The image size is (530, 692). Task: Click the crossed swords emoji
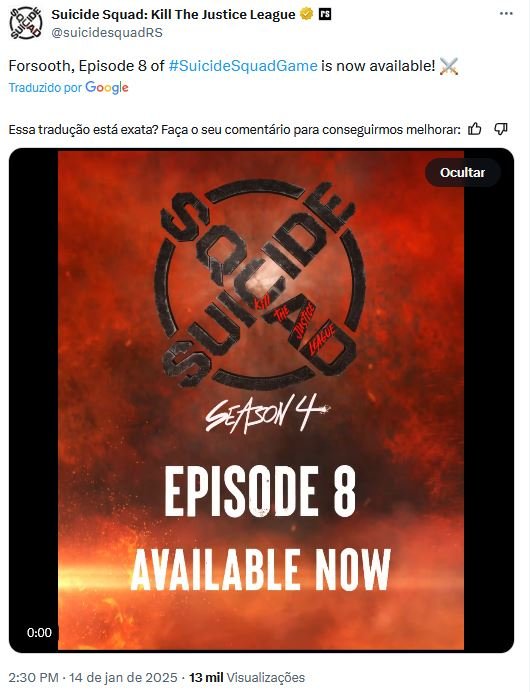[449, 67]
